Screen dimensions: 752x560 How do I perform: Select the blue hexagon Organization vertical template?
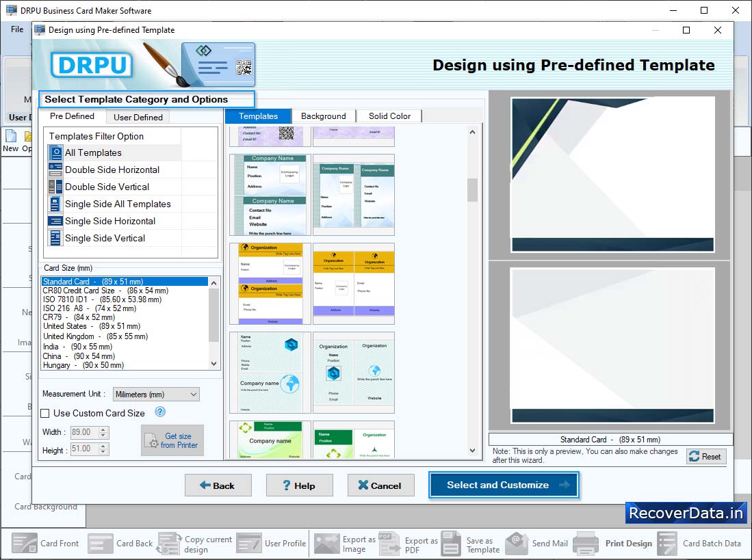[354, 373]
